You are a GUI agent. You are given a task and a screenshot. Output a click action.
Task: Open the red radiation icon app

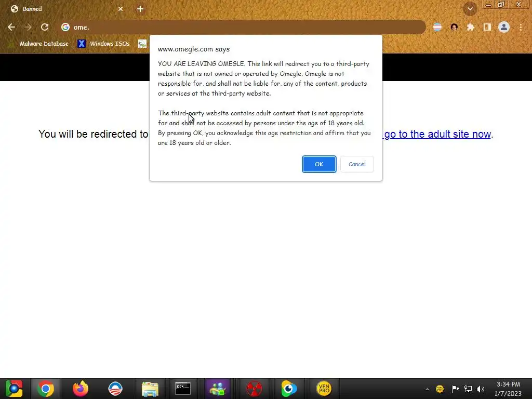click(254, 389)
